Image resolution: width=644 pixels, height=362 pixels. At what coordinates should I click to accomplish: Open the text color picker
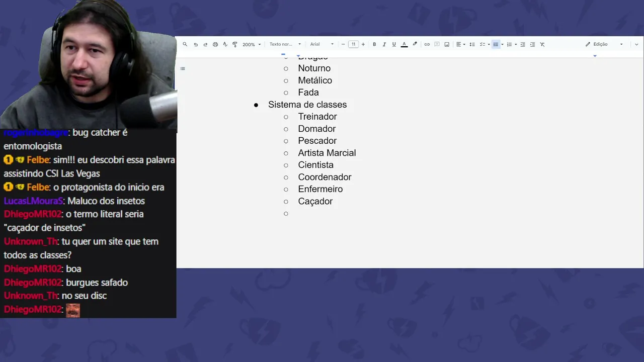[x=404, y=44]
